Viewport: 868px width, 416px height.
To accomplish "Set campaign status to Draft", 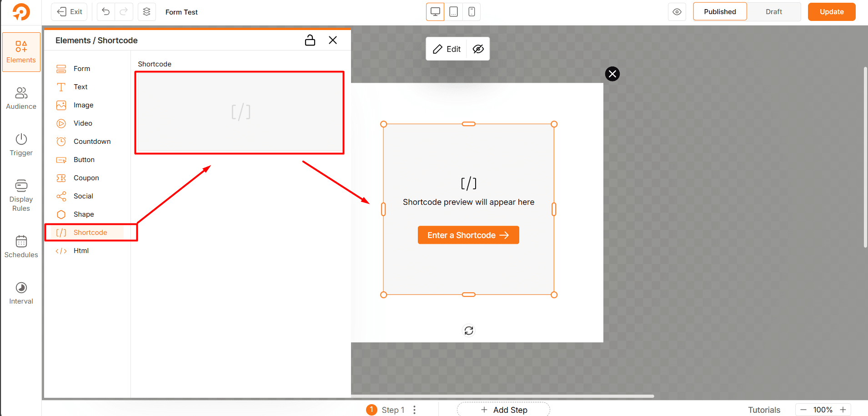I will point(773,12).
